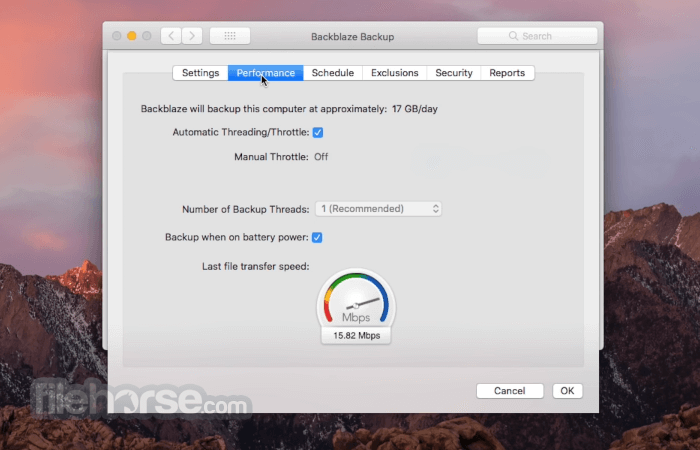Screen dimensions: 700x450
Task: Go to the Exclusions tab
Action: point(395,73)
